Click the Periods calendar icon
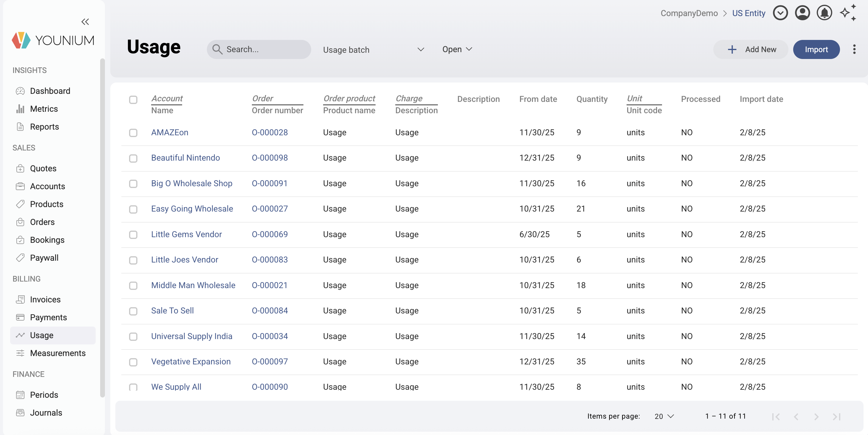This screenshot has width=868, height=435. [20, 394]
